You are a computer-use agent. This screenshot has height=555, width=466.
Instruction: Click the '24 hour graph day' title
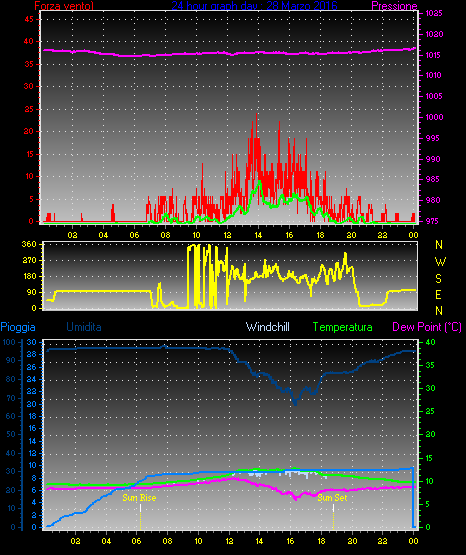click(254, 6)
